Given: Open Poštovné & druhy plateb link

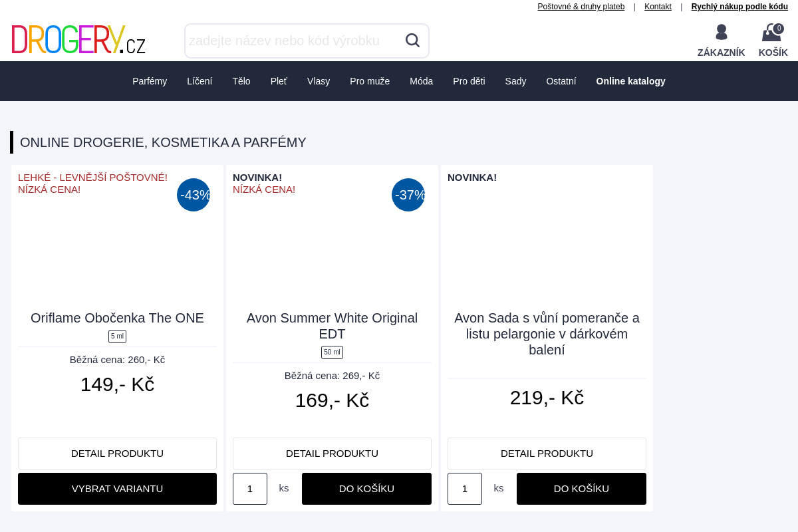Looking at the screenshot, I should coord(581,7).
